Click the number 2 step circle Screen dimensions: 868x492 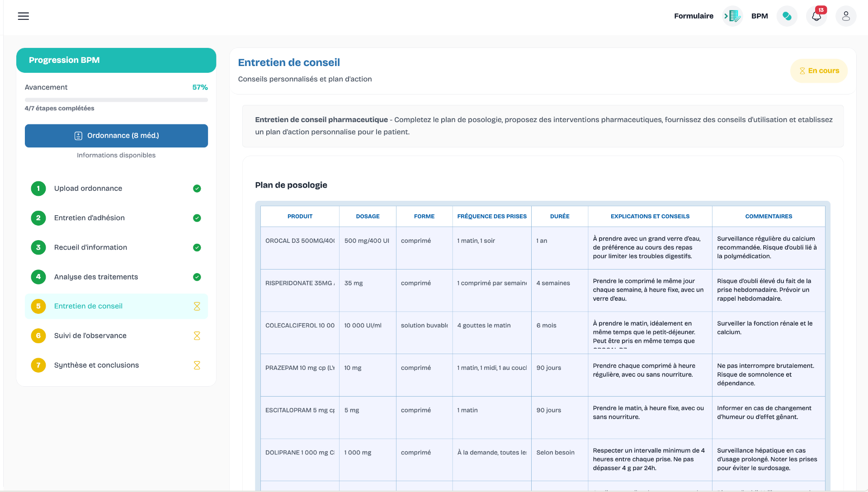(38, 218)
